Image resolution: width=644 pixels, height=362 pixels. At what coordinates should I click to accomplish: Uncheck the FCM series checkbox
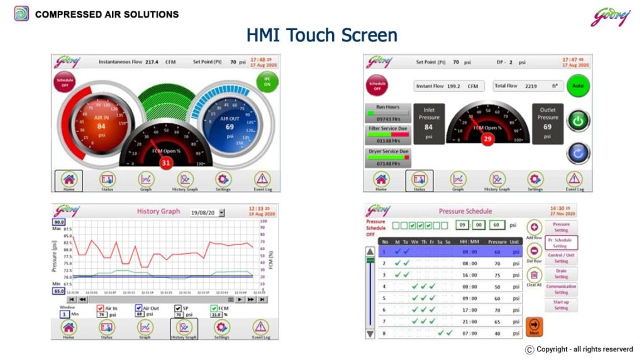coord(214,309)
